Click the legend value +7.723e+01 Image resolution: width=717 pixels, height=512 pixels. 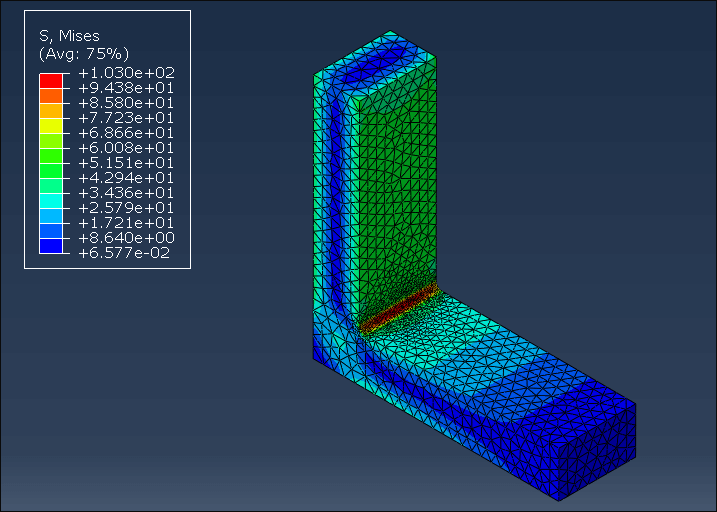(x=127, y=118)
